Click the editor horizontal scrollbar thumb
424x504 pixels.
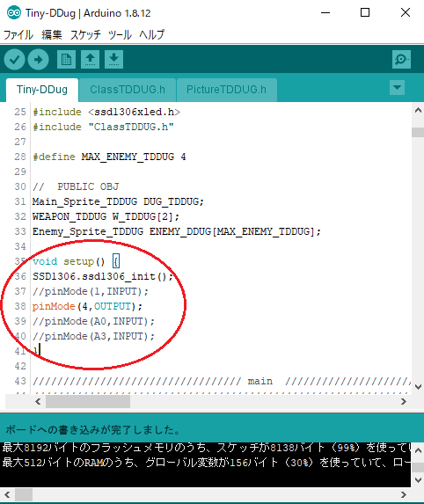88,401
